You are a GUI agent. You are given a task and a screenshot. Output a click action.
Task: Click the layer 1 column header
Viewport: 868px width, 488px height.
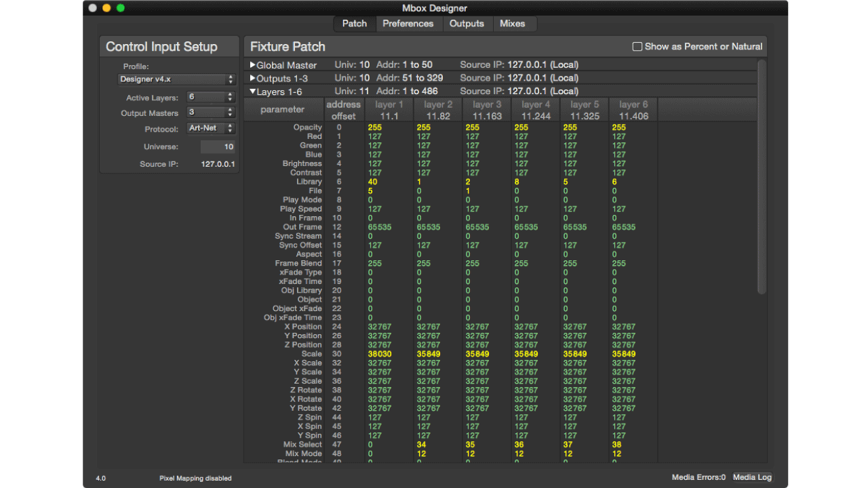[x=389, y=110]
